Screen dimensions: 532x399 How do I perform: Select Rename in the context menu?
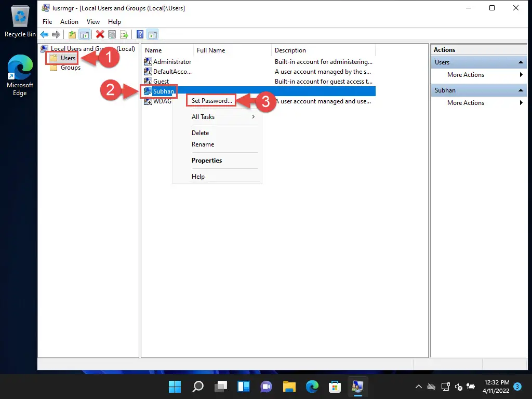click(x=203, y=144)
